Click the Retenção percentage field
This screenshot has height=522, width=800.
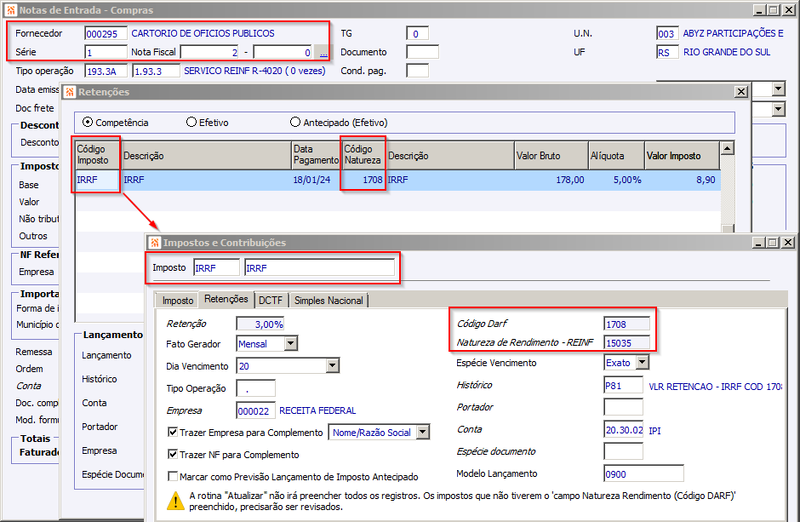(x=260, y=324)
